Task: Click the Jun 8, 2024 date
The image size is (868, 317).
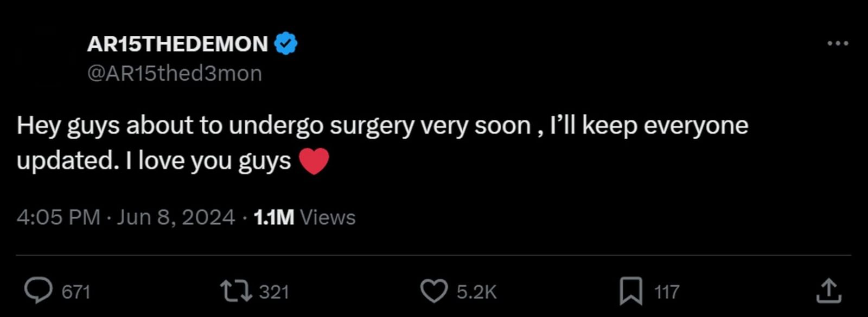Action: [176, 217]
